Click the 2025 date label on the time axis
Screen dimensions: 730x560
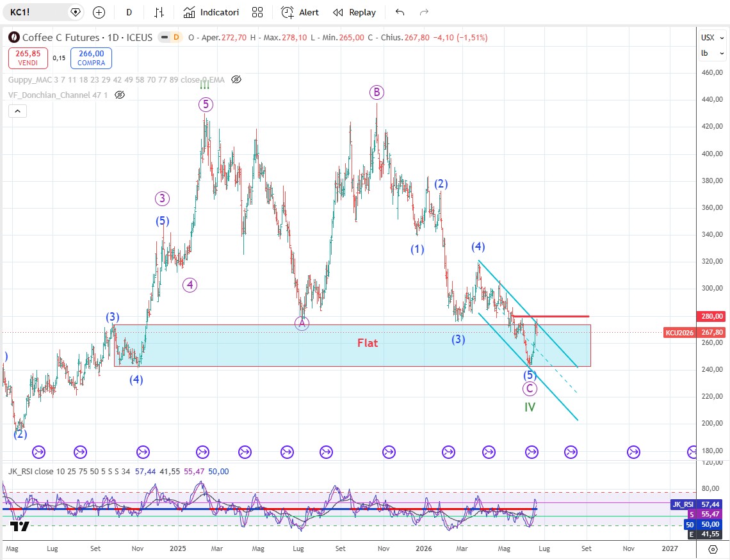pos(178,549)
